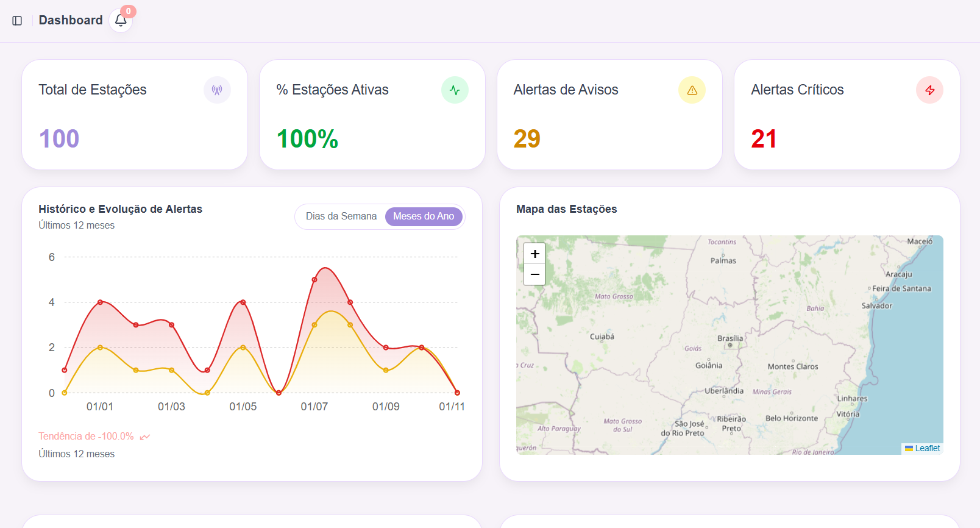The width and height of the screenshot is (980, 528).
Task: Zoom out on the stations map
Action: [x=534, y=274]
